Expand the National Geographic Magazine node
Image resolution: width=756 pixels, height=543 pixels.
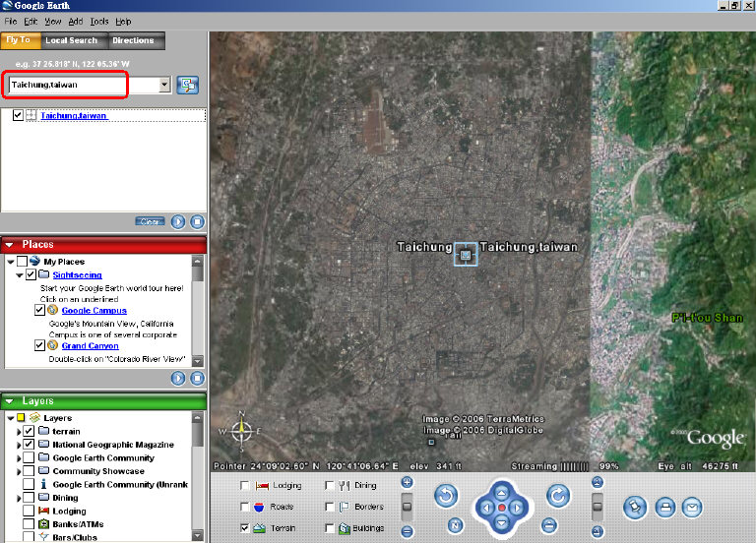point(19,445)
